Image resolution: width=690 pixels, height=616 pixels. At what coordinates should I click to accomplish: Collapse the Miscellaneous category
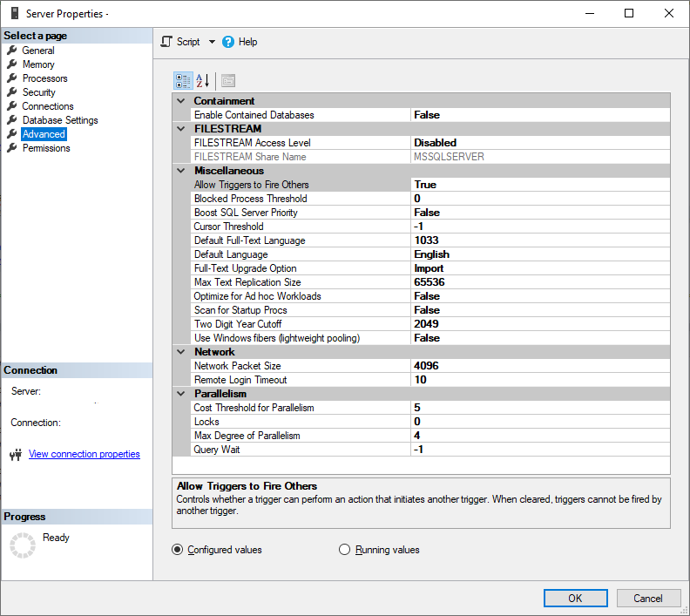[181, 171]
